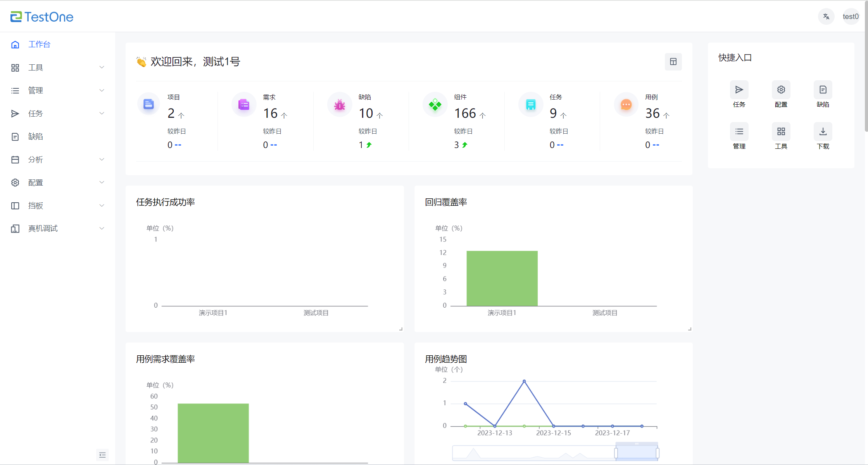Open 管理 shortcut in 快捷入口
The height and width of the screenshot is (465, 868).
(x=739, y=132)
